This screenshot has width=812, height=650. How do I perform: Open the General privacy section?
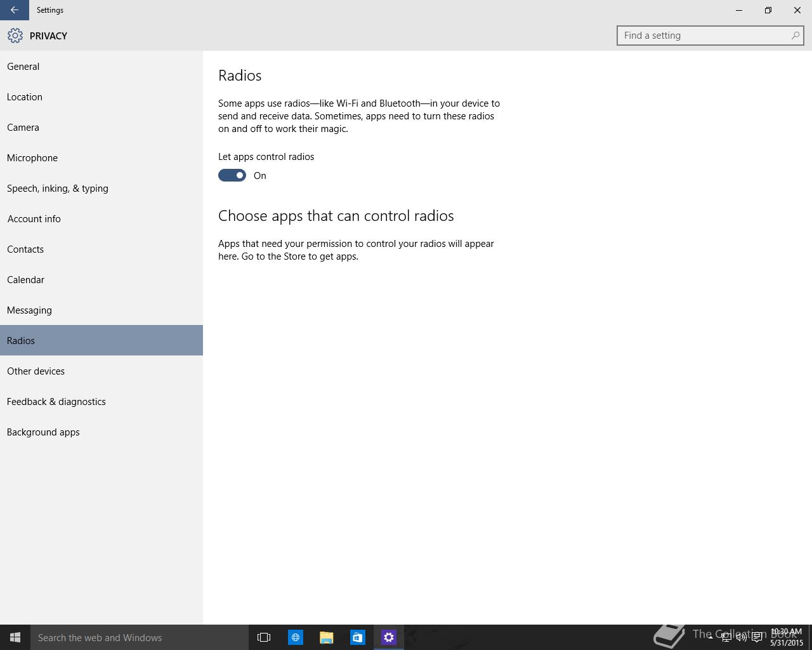tap(101, 67)
